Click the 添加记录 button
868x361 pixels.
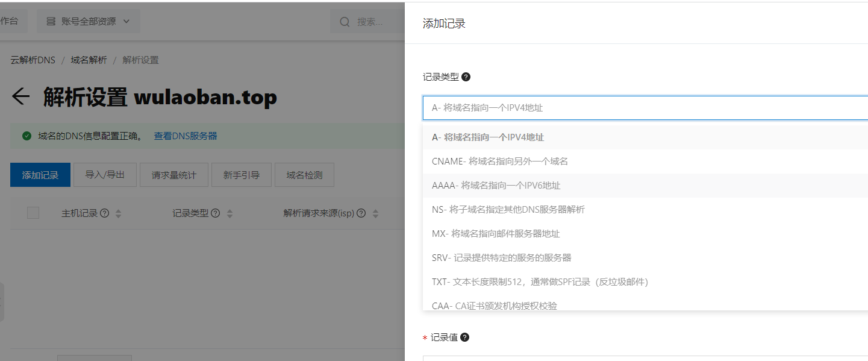coord(40,175)
